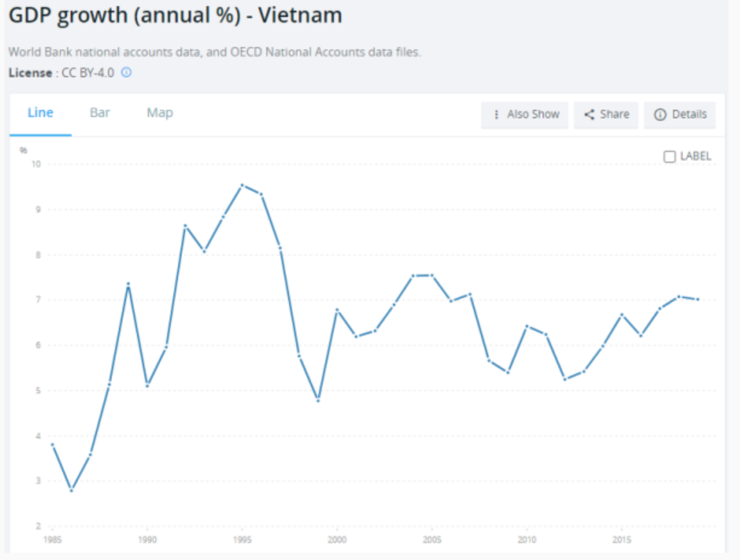Select the 1990 data point near 5

147,385
